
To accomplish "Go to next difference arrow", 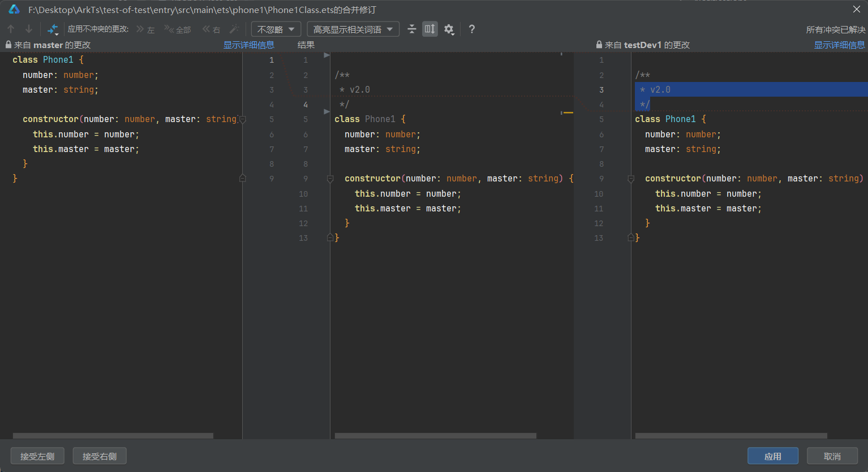I will click(29, 29).
